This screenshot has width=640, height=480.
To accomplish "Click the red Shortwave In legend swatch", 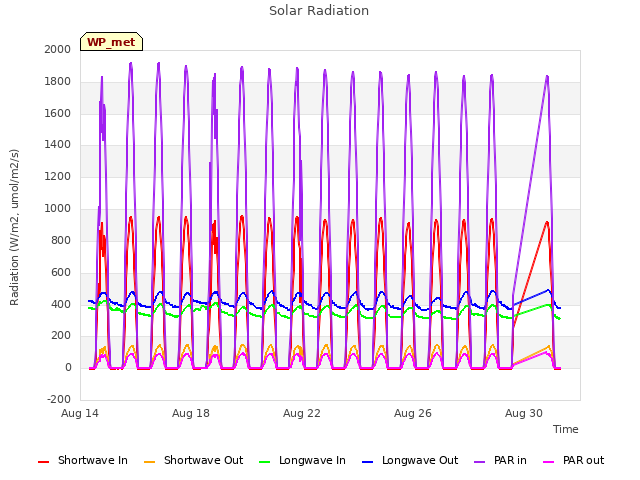I will 43,462.
